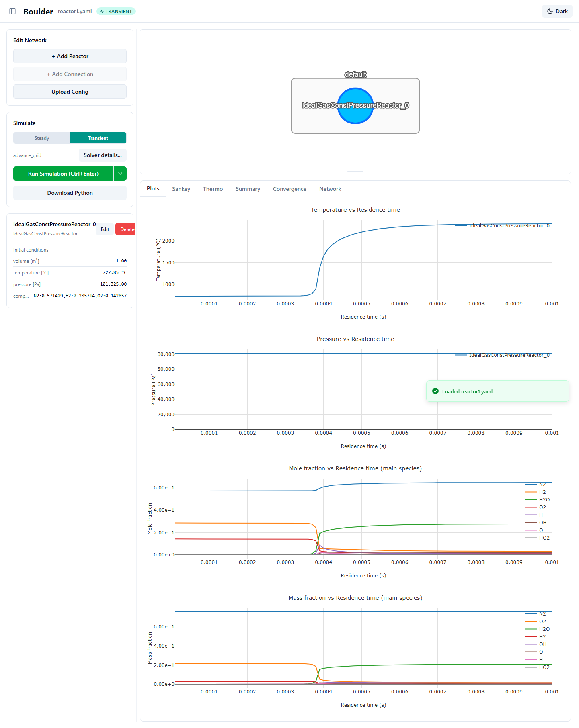Open the Convergence tab
The image size is (579, 728).
(x=289, y=189)
